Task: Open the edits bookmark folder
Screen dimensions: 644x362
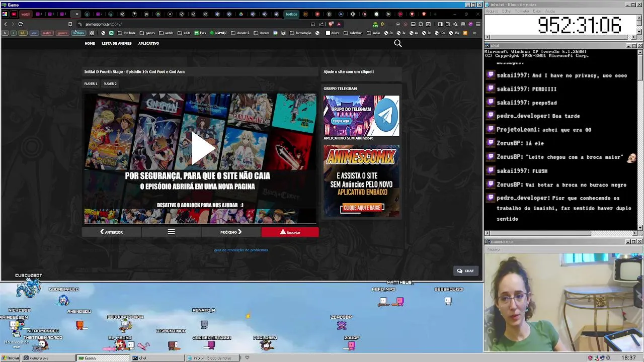Action: (184, 33)
